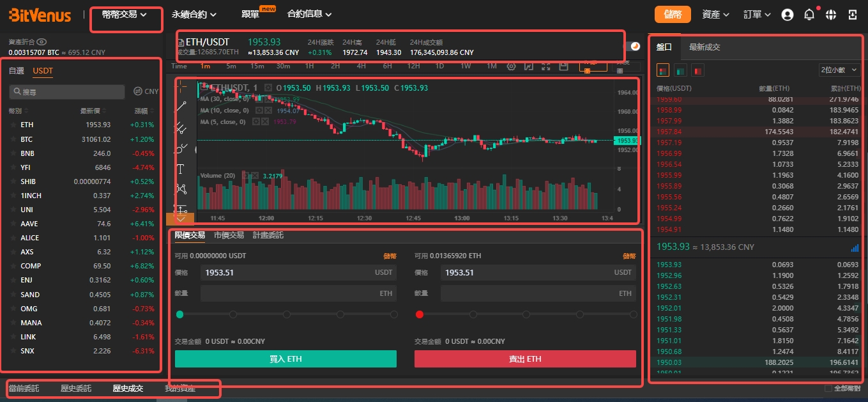Open chart indicators icon
Viewport: 868px width, 402px height.
528,66
